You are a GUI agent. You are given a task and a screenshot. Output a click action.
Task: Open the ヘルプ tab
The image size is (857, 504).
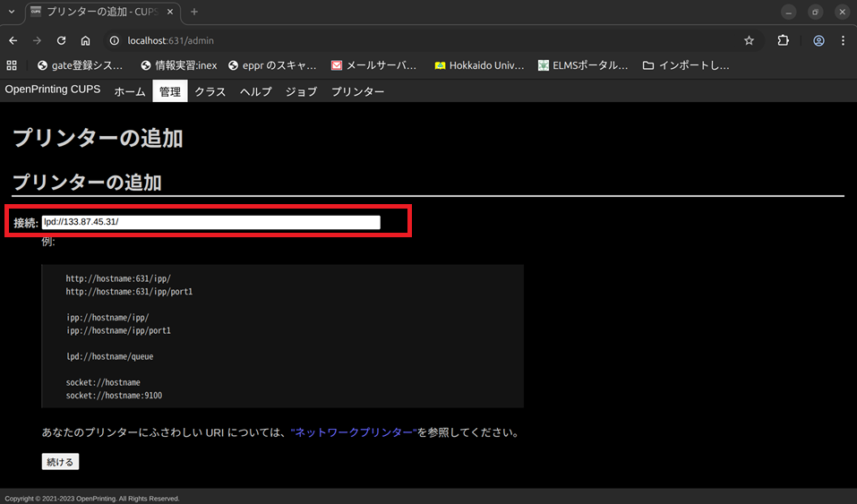click(255, 91)
